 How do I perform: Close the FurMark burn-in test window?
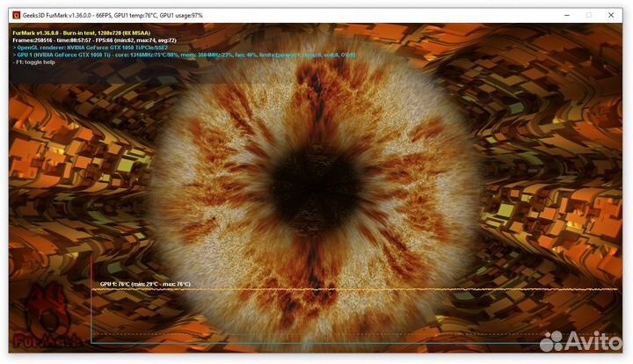[613, 15]
